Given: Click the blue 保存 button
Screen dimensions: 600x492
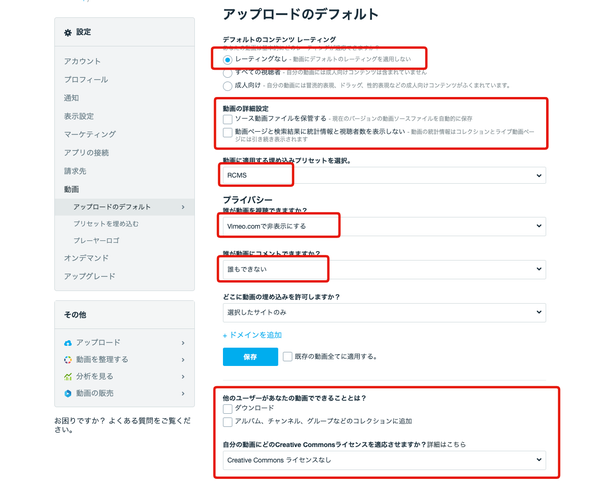Looking at the screenshot, I should coord(250,357).
